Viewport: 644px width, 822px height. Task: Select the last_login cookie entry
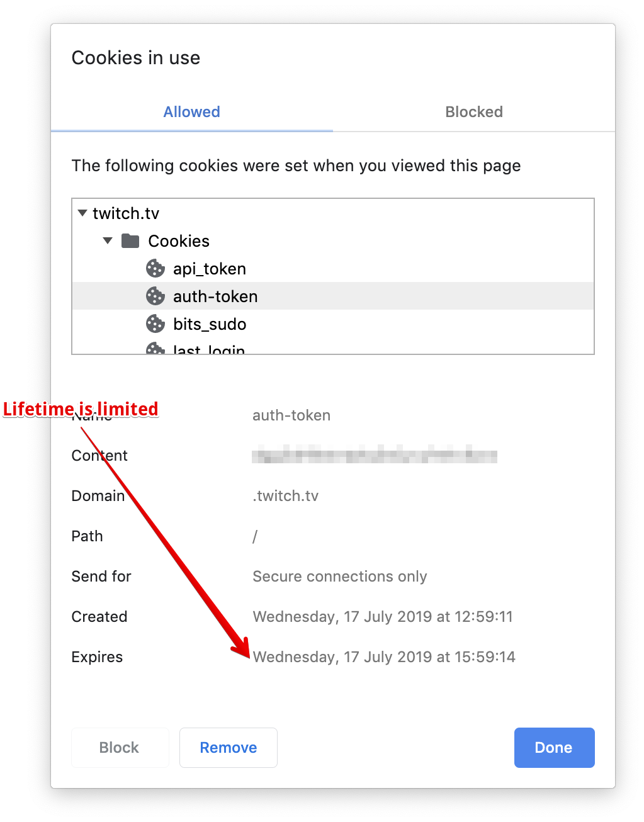[208, 350]
